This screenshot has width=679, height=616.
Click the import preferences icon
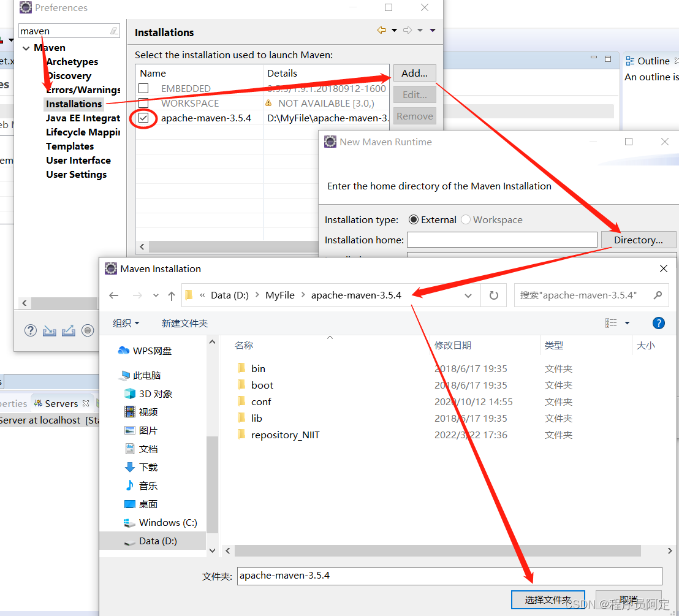coord(50,331)
